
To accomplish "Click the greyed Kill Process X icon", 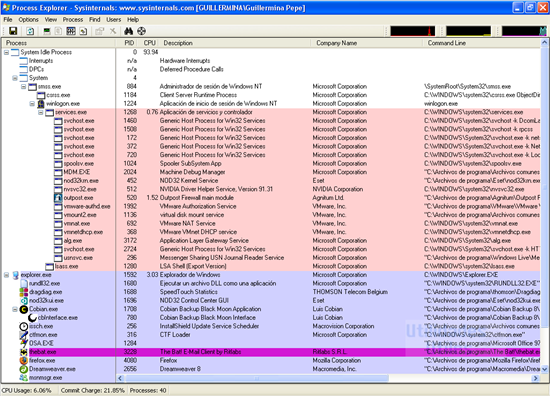I will tap(113, 31).
